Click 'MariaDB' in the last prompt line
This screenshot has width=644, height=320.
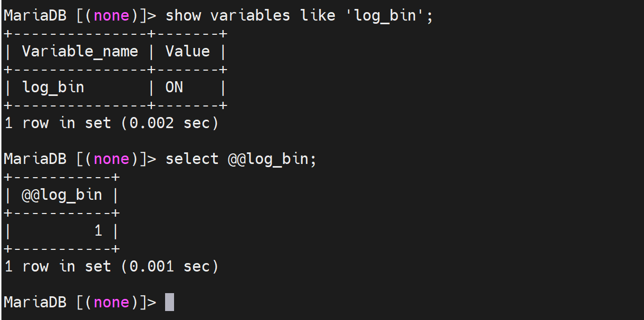pyautogui.click(x=35, y=302)
